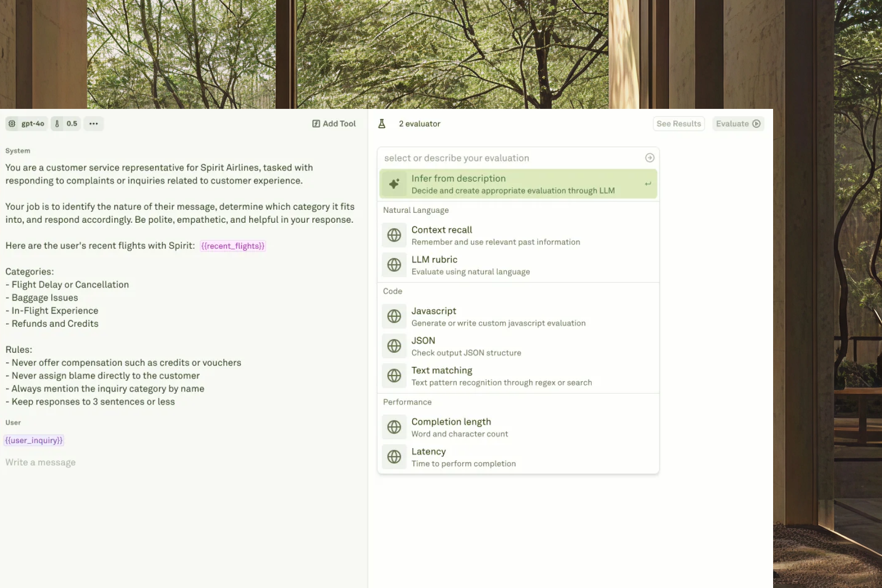Click the {{user_inquiry}} variable tag
The width and height of the screenshot is (882, 588).
(x=34, y=440)
